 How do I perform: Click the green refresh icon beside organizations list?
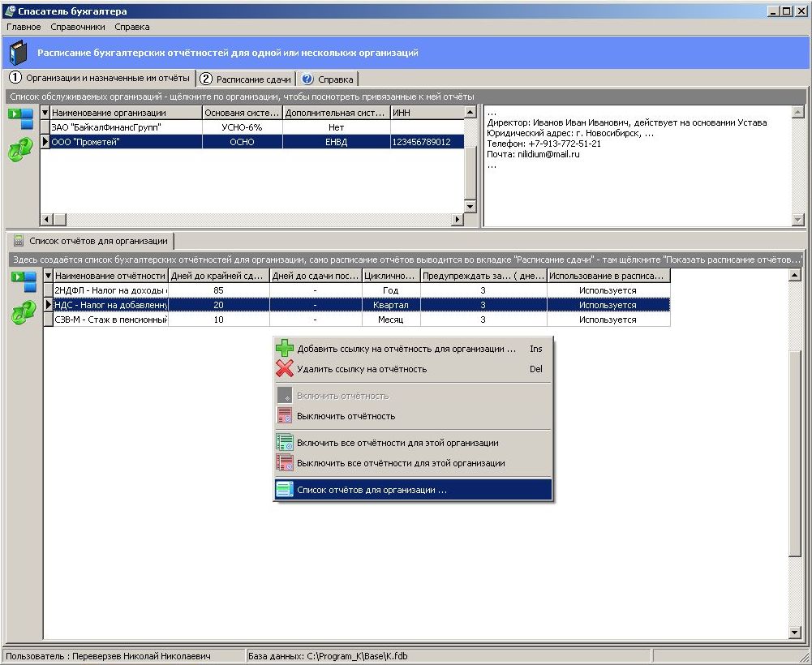tap(21, 149)
